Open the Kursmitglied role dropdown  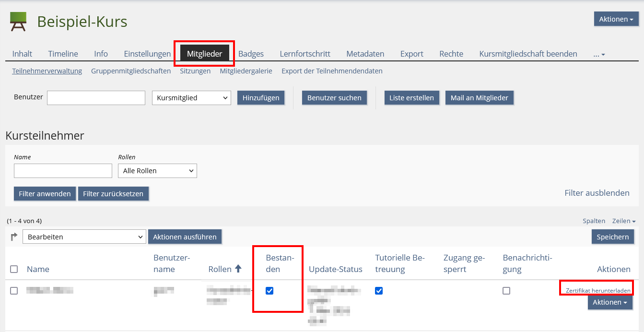point(191,98)
